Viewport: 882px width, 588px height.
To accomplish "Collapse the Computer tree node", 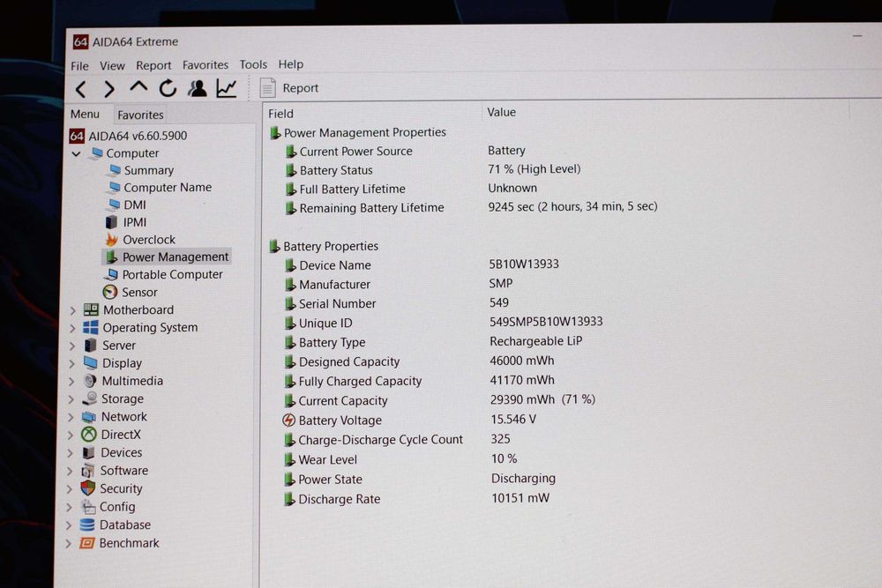I will 77,153.
